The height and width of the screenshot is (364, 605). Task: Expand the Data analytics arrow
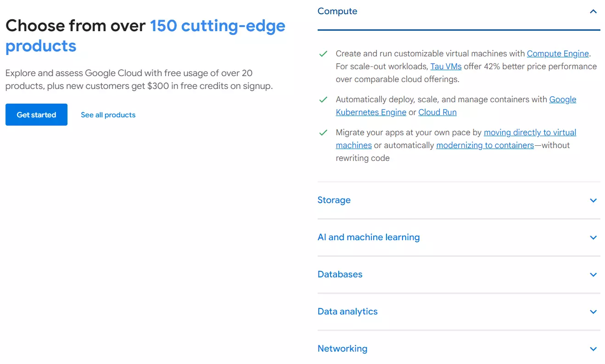[593, 312]
